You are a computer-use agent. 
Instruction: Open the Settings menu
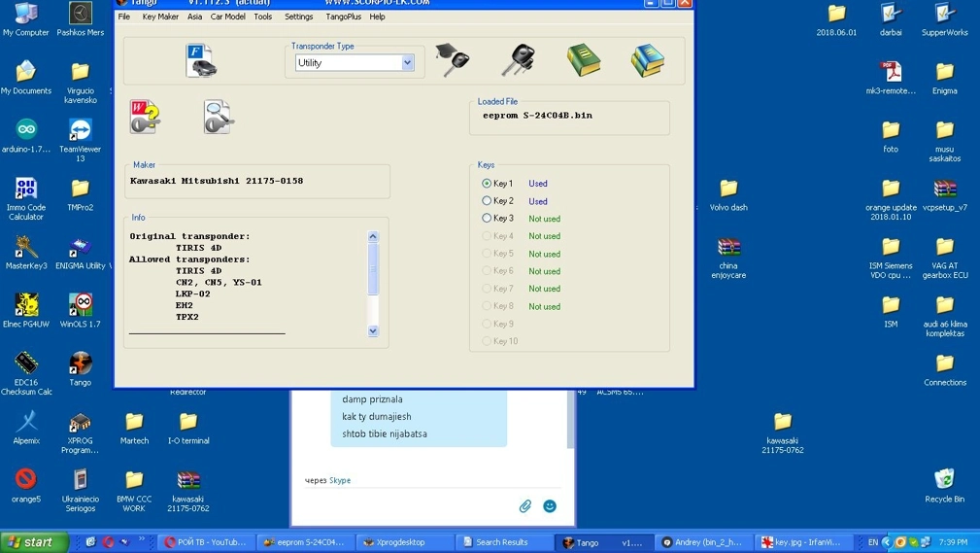tap(299, 17)
